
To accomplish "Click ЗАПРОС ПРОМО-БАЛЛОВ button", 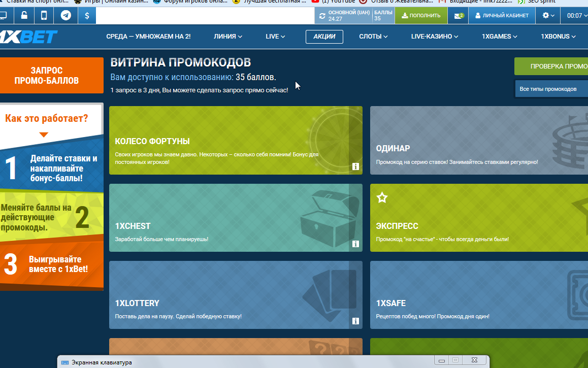I will [52, 75].
